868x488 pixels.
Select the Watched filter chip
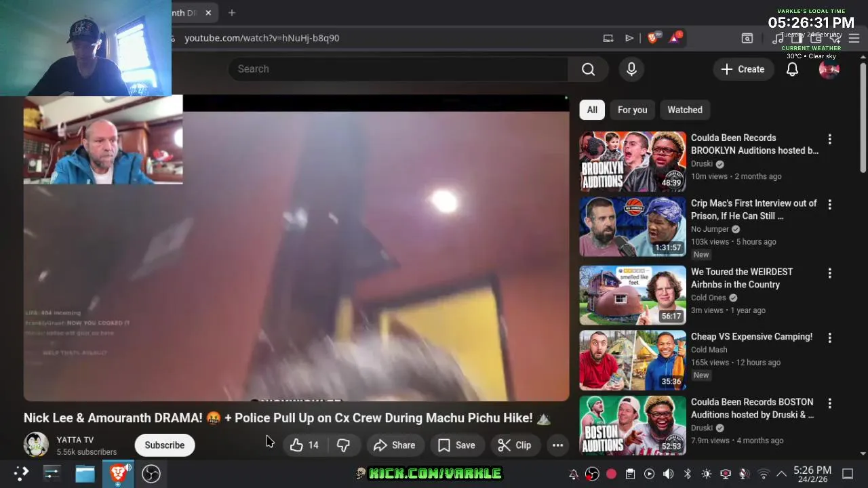(x=685, y=110)
